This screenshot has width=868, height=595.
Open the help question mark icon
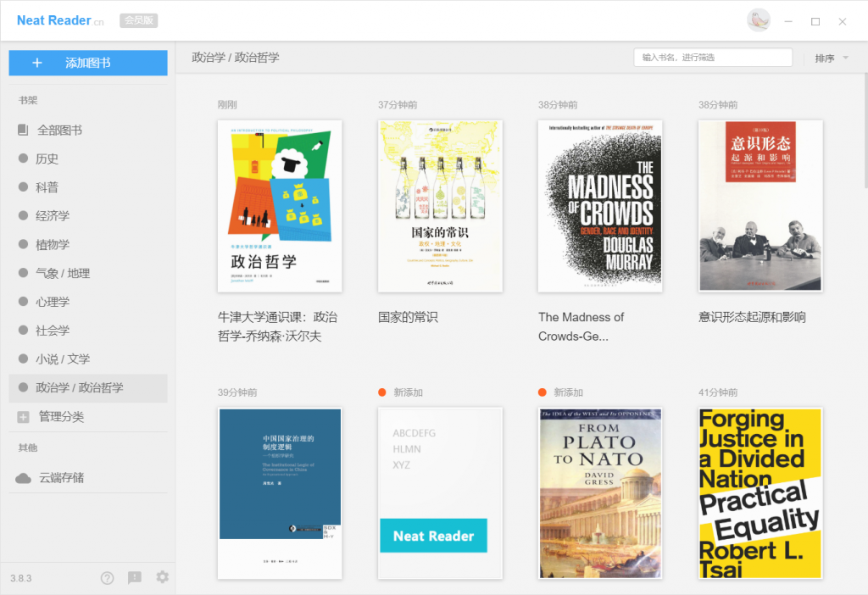[108, 578]
